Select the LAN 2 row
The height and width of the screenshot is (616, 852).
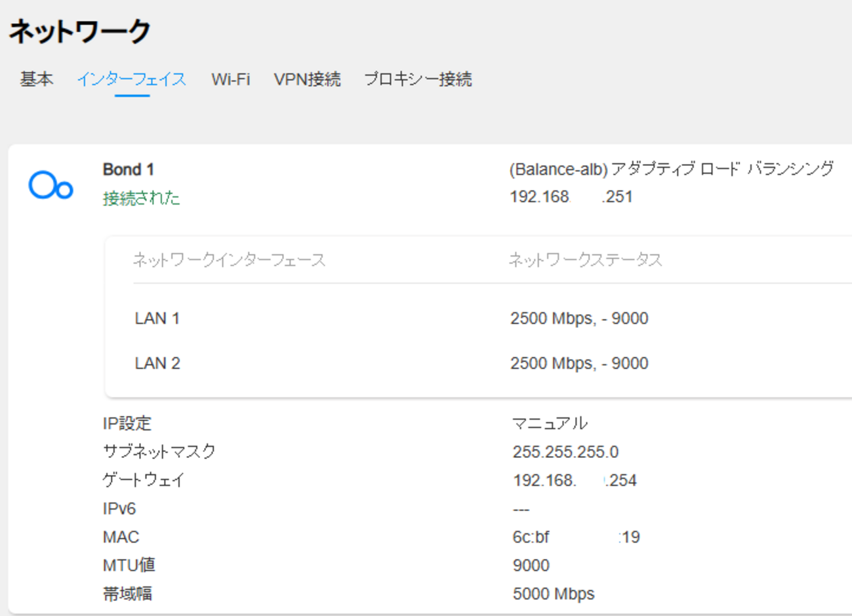(157, 363)
